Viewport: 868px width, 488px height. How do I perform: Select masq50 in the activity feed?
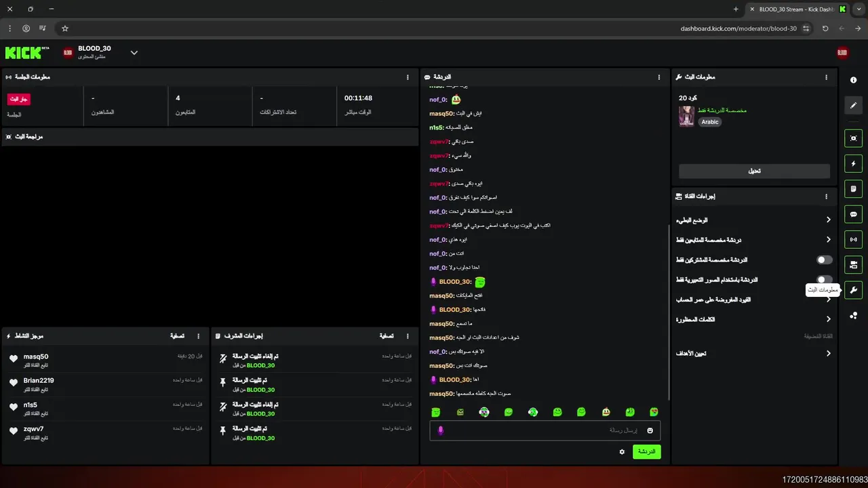click(36, 357)
